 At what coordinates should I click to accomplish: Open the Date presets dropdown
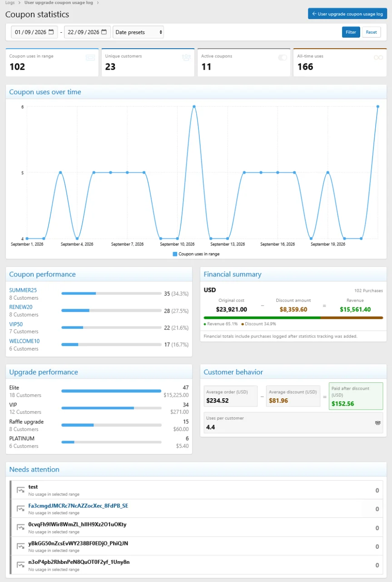pyautogui.click(x=138, y=32)
